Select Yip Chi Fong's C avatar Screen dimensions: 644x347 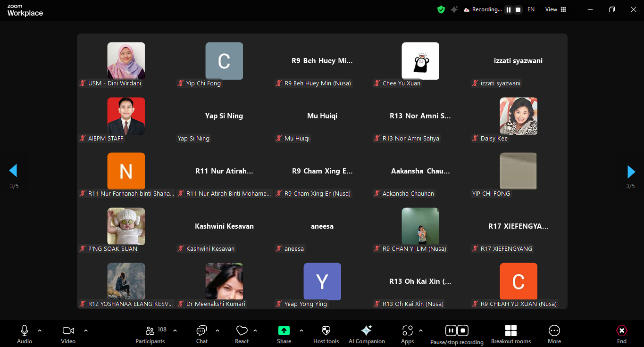224,61
